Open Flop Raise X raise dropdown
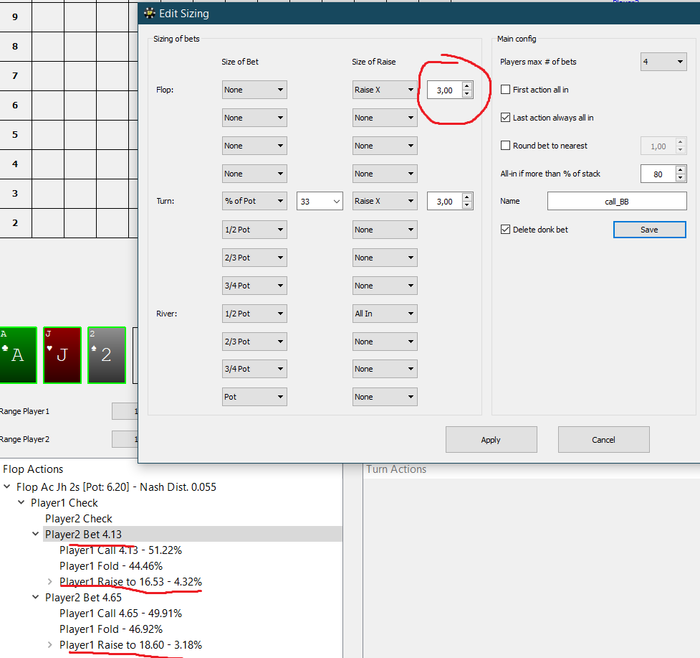700x658 pixels. 385,90
